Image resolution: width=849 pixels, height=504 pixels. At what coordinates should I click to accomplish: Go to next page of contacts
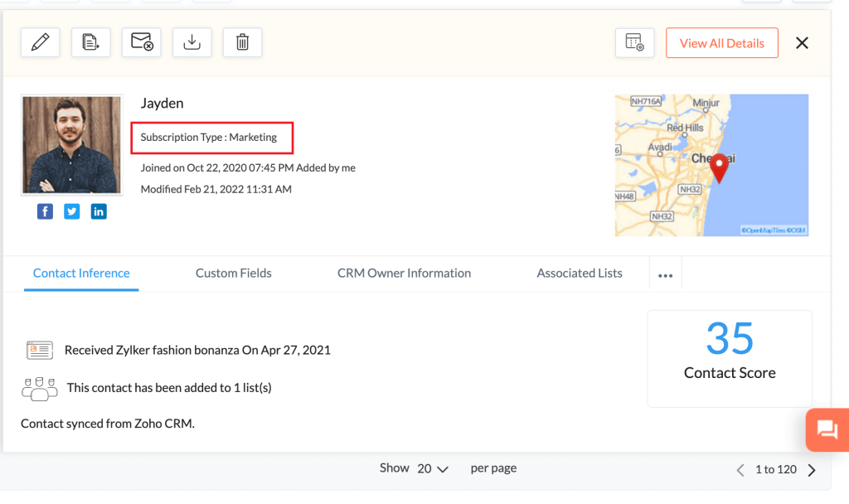812,470
